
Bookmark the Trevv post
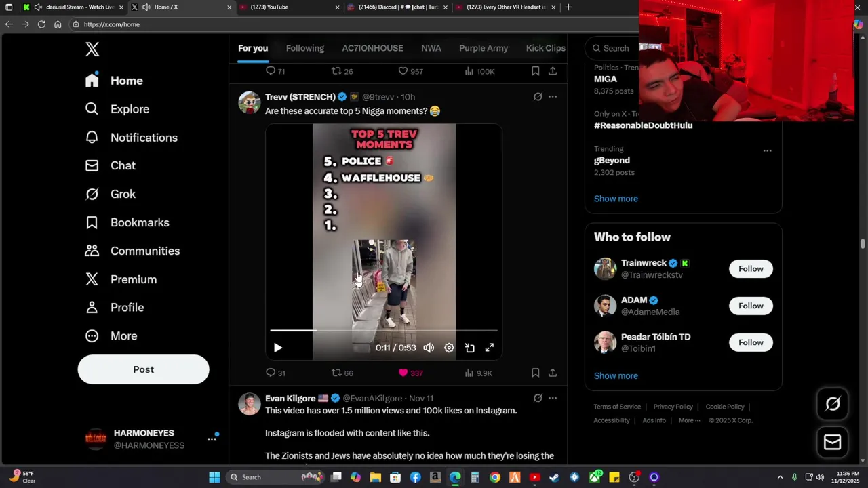(x=535, y=373)
